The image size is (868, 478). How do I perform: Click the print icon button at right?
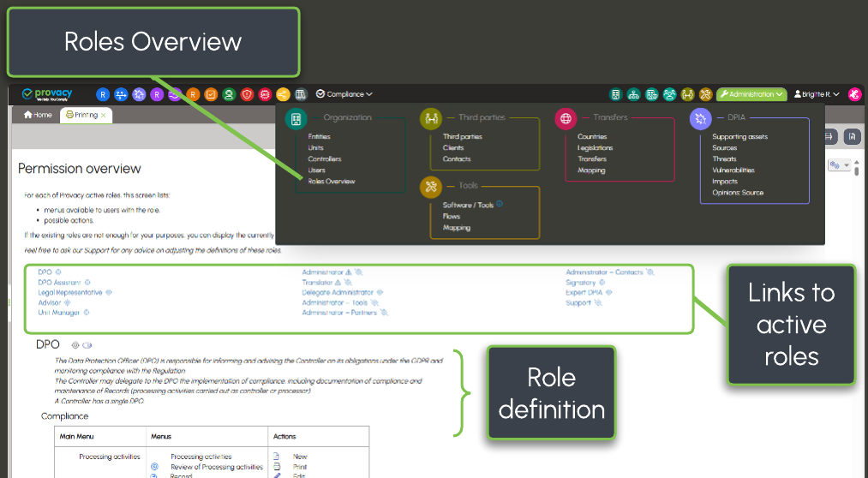[x=829, y=136]
